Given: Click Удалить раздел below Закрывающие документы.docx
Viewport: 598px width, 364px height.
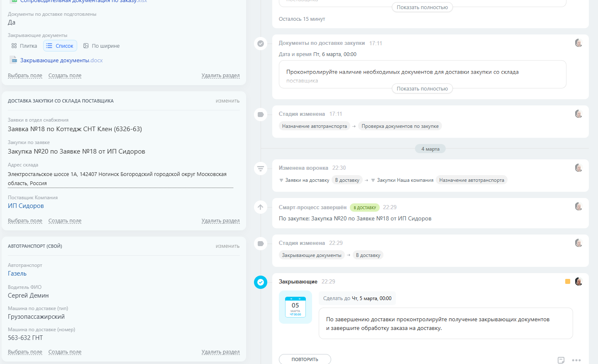Looking at the screenshot, I should 221,76.
